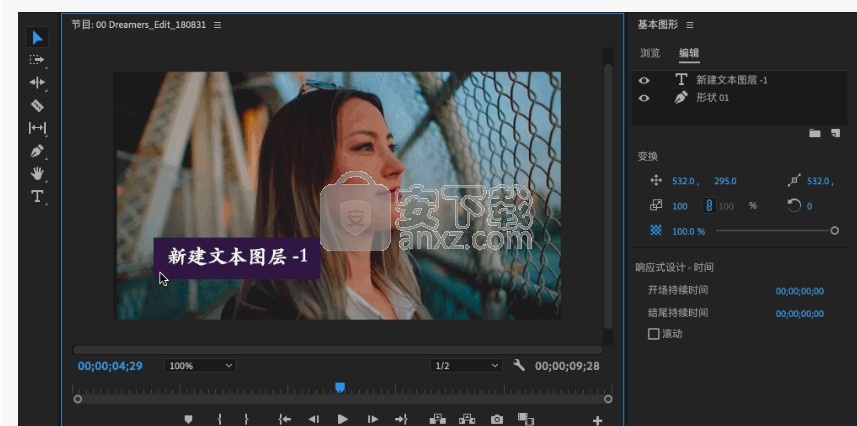Click the Export Frame camera icon

point(496,420)
